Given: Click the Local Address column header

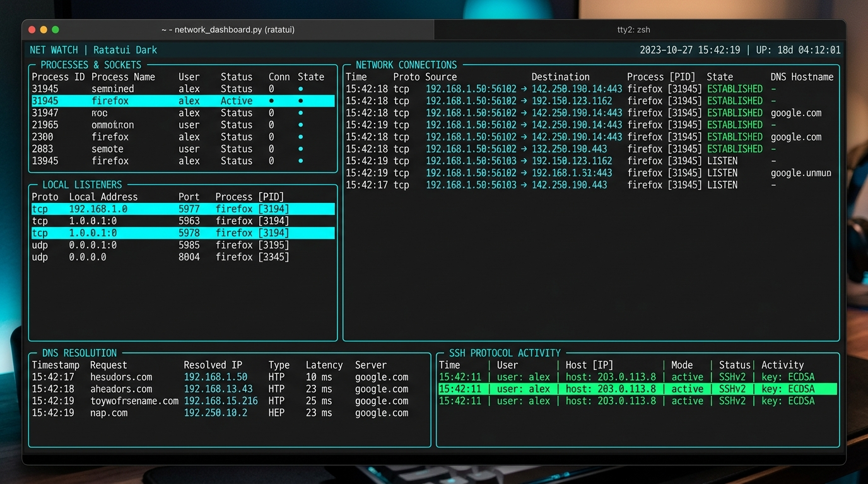Looking at the screenshot, I should click(103, 197).
